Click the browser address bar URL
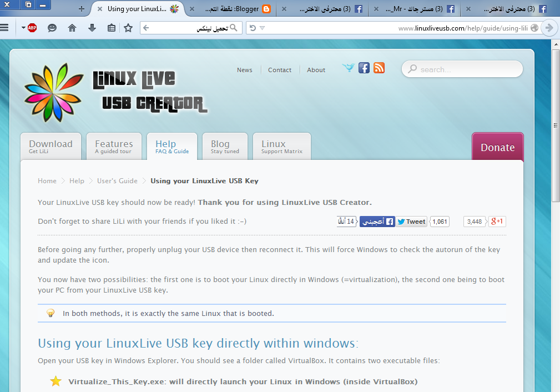Screen dimensions: 560x392 click(463, 28)
